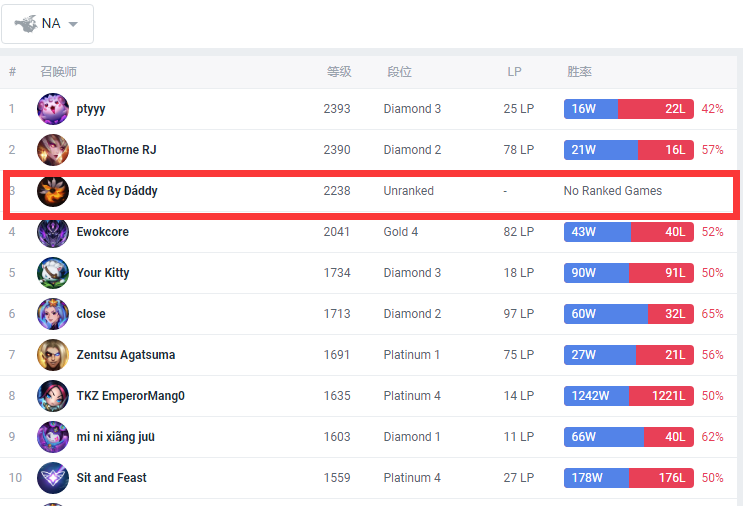This screenshot has height=506, width=743.
Task: Click the LP column header
Action: (x=514, y=72)
